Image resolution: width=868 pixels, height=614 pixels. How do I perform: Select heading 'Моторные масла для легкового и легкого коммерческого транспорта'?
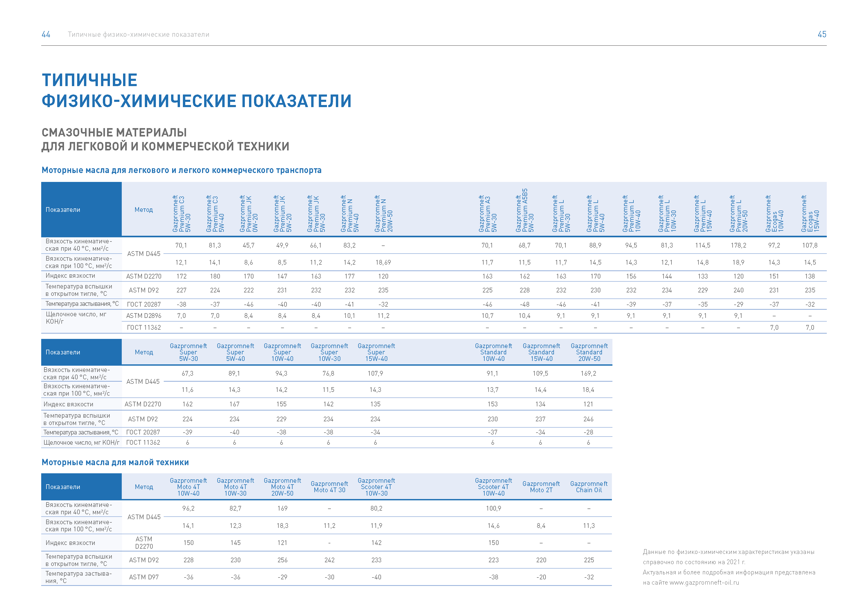(182, 170)
